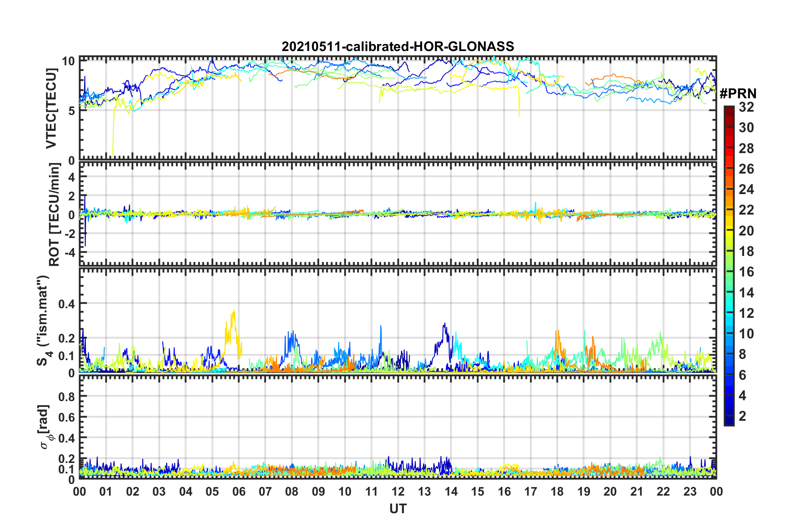
Task: Click colorbar tick label 26
Action: coord(746,169)
